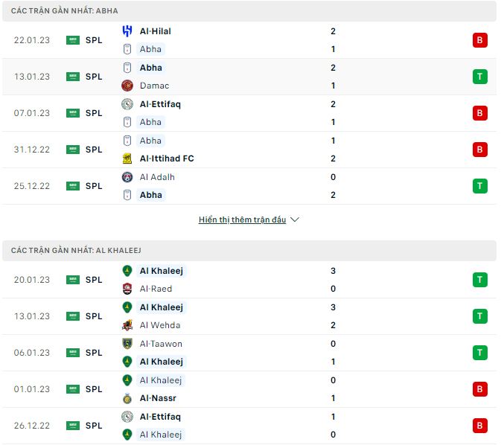Click the red B badge on 26.12.22 match
This screenshot has height=445, width=504.
pyautogui.click(x=479, y=426)
